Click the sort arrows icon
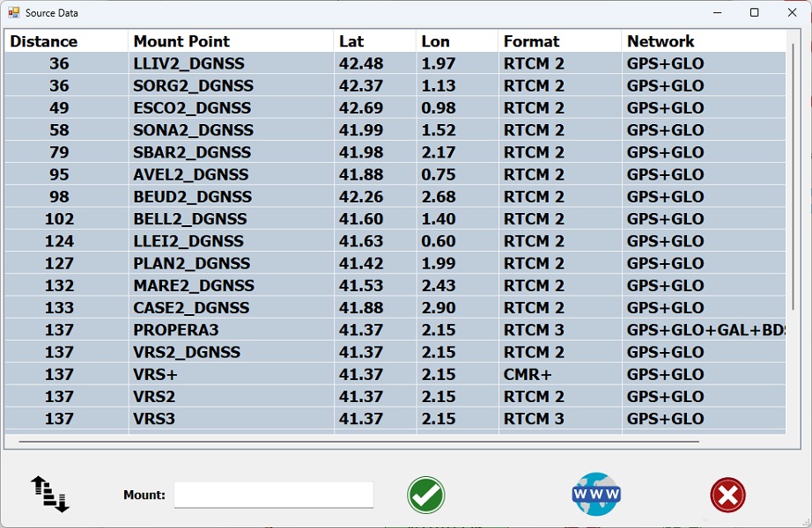 tap(50, 494)
